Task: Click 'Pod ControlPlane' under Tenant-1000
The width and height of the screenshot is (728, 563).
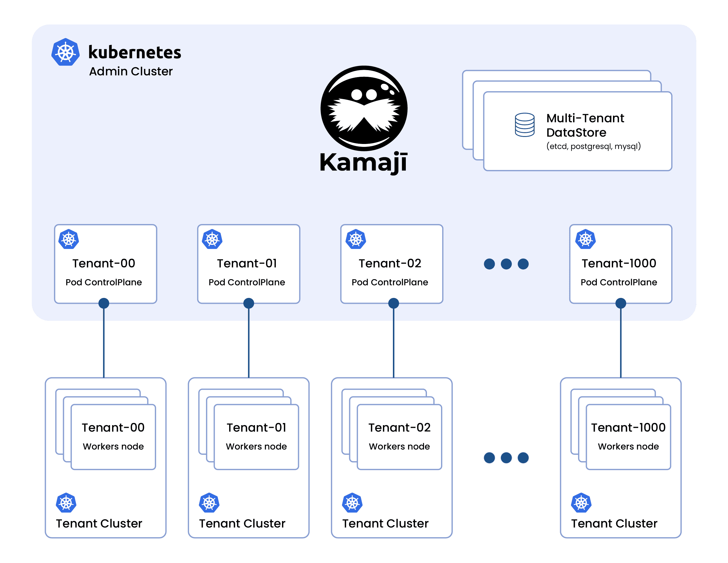Action: (x=619, y=282)
